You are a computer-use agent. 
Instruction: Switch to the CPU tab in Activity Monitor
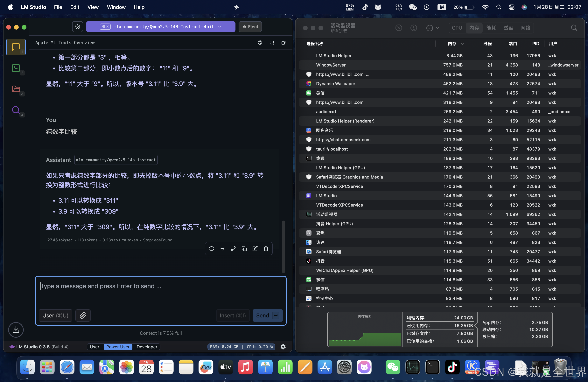(457, 28)
